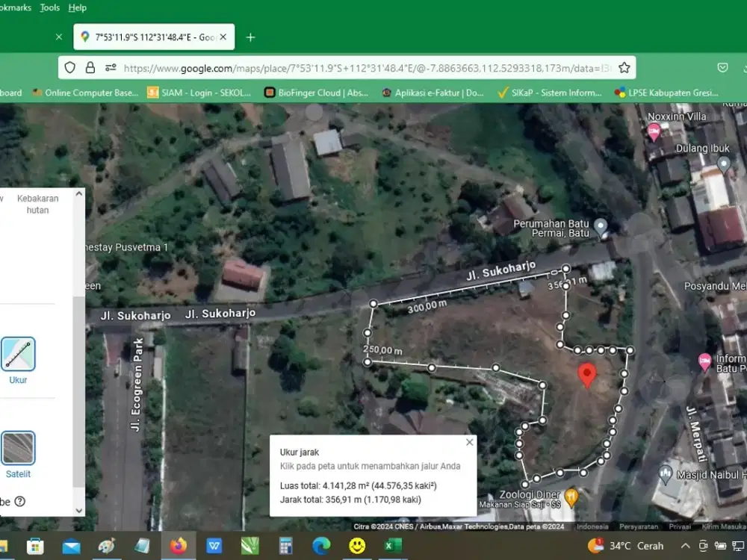Screen dimensions: 747x560
Task: Expand hidden system tray icons
Action: point(686,546)
